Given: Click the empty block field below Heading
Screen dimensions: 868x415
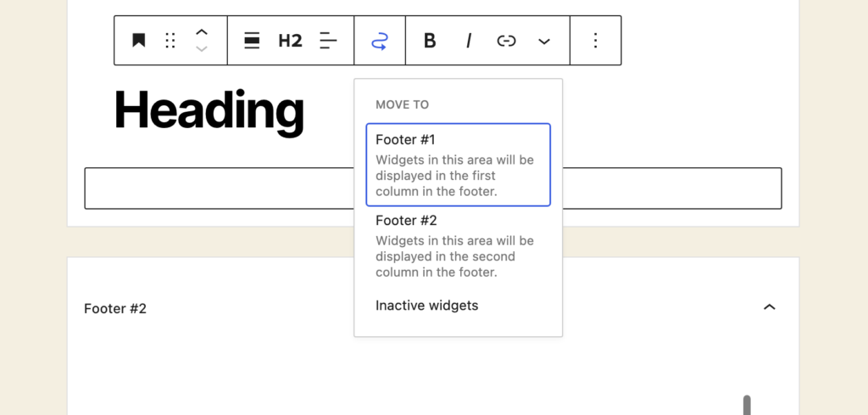Looking at the screenshot, I should click(x=212, y=188).
